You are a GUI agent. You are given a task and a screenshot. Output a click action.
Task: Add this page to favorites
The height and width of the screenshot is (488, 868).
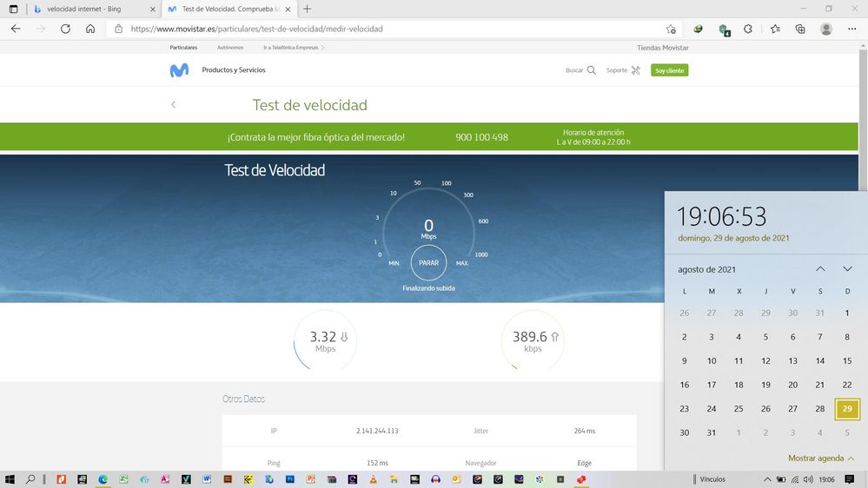(671, 29)
